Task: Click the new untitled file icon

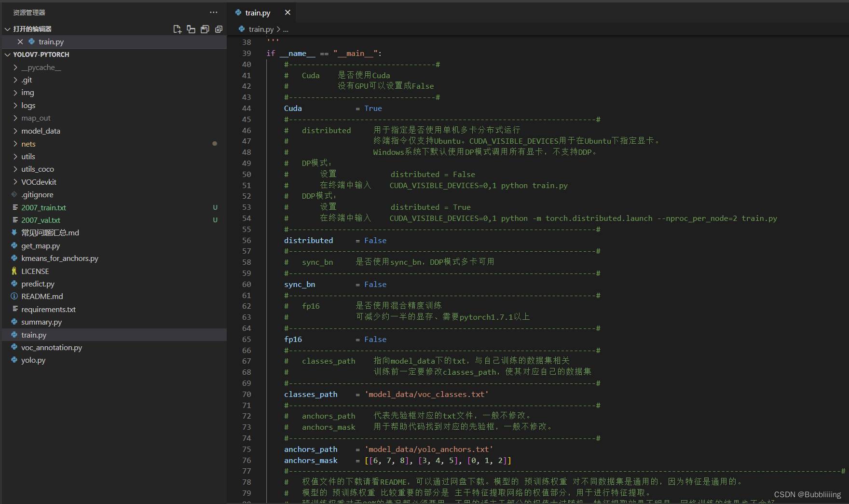Action: point(177,29)
